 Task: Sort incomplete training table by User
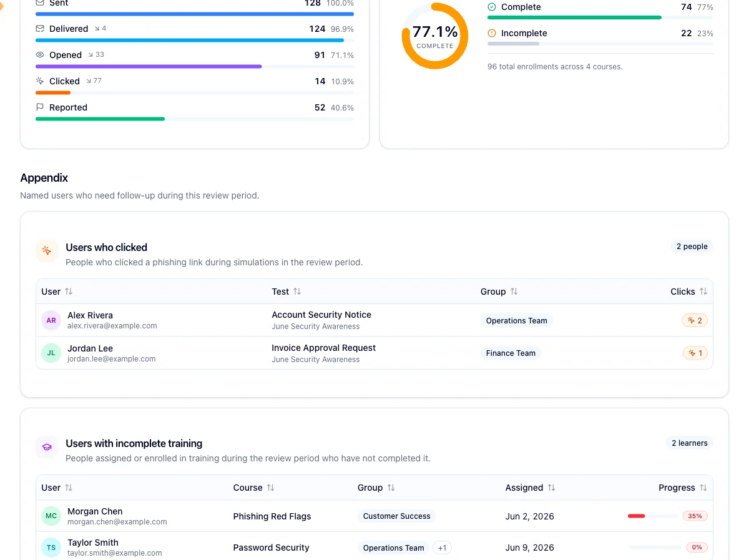(57, 488)
